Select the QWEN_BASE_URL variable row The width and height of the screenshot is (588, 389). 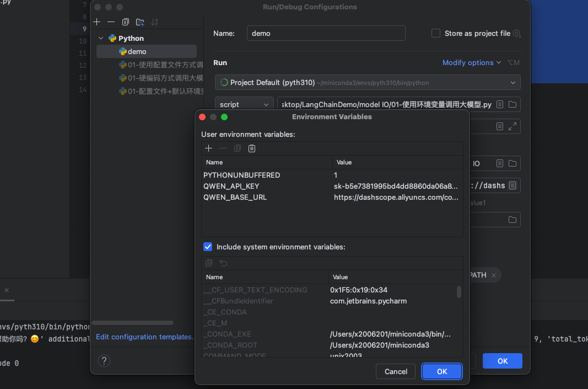[332, 197]
